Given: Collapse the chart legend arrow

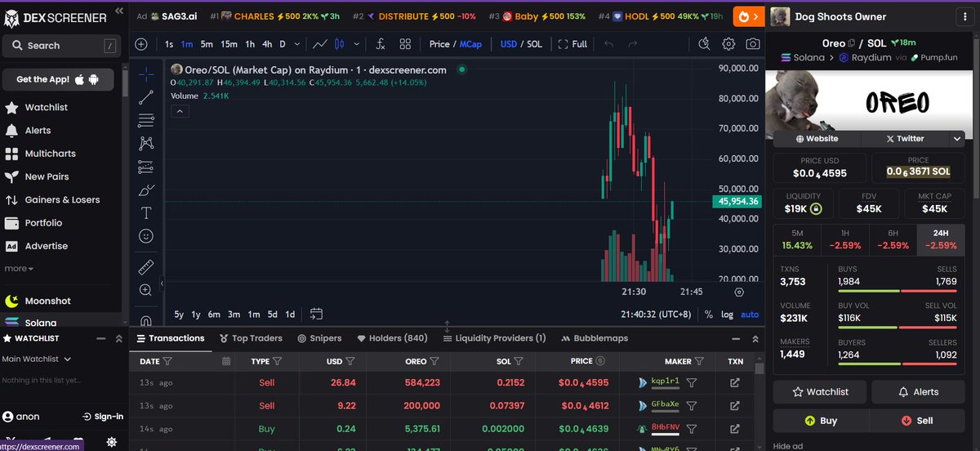Looking at the screenshot, I should pyautogui.click(x=180, y=112).
